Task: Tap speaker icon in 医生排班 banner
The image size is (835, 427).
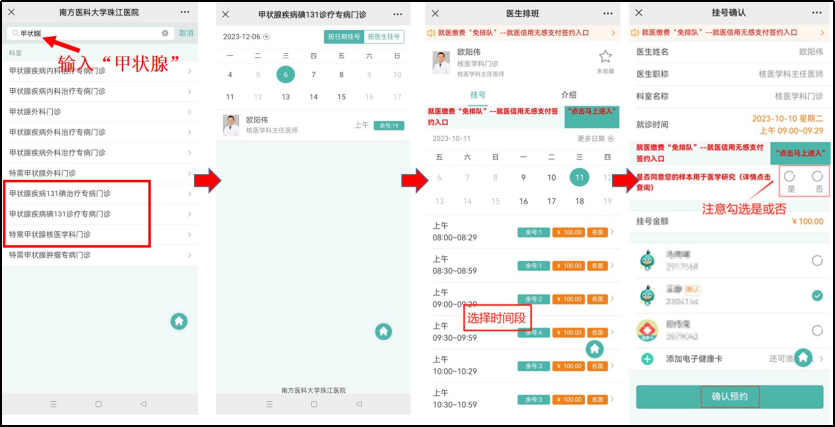Action: [431, 32]
